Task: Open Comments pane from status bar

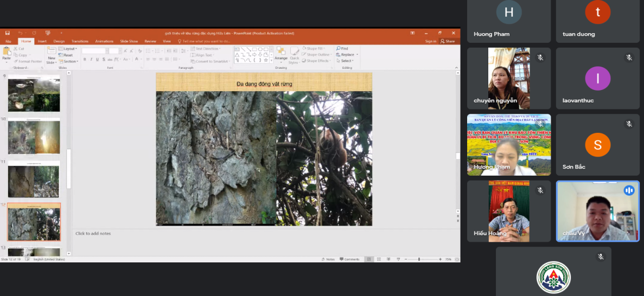Action: click(349, 259)
